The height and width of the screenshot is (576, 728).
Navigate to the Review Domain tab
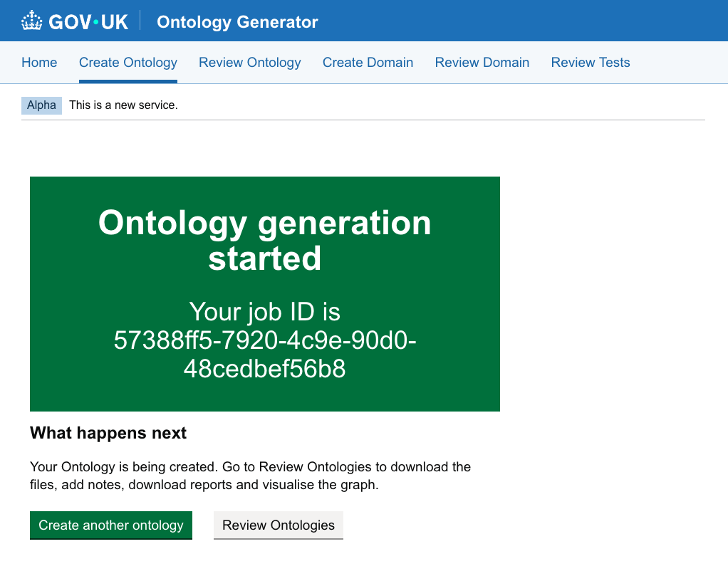[482, 62]
